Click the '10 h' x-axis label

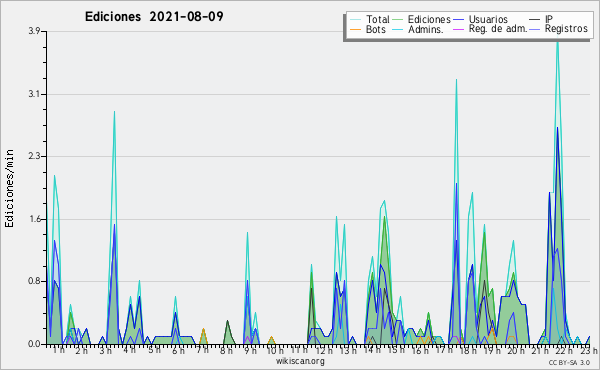tap(275, 350)
